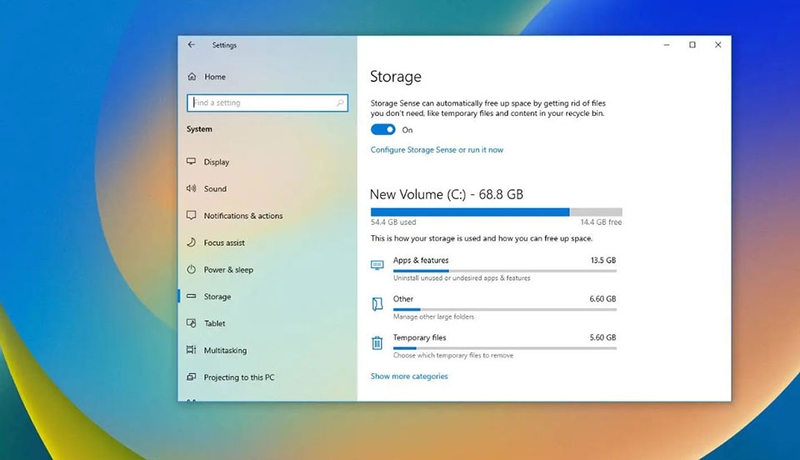Click the 14.4 GB free label
800x460 pixels.
(601, 222)
